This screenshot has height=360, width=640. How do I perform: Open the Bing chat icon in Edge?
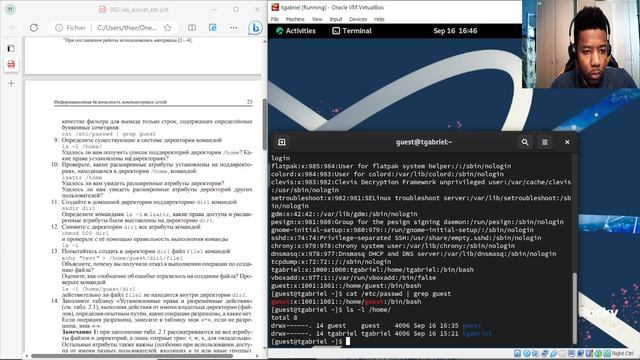255,28
